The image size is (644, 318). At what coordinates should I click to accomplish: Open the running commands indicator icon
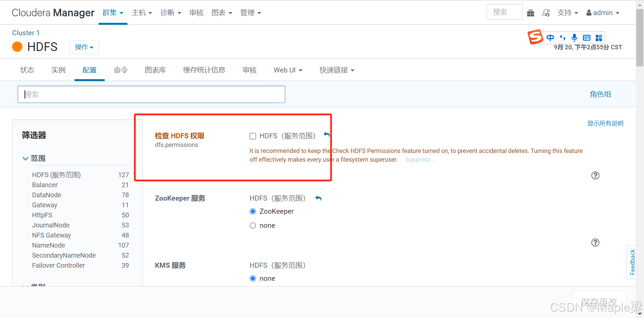[x=546, y=12]
